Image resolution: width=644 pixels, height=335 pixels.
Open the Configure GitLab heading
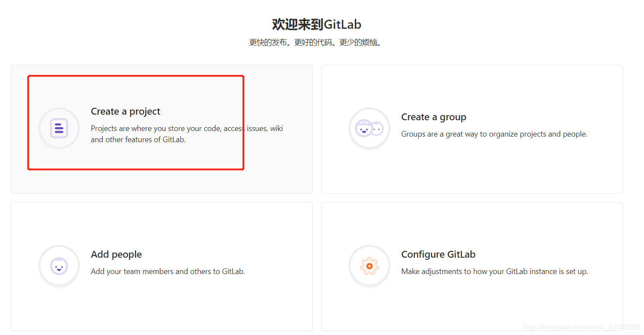click(x=438, y=254)
